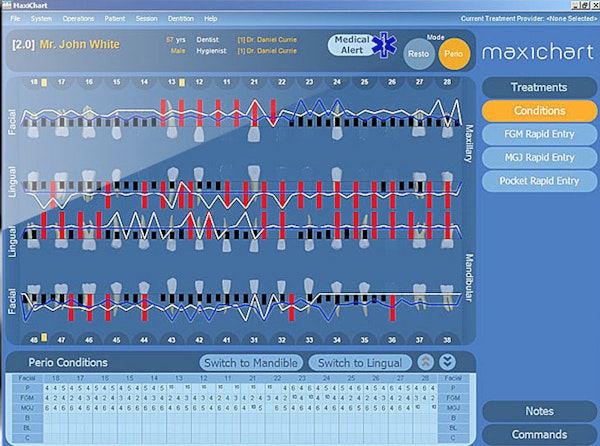Viewport: 600px width, 446px height.
Task: Click the yellow note marker beside tooth 13
Action: (182, 82)
